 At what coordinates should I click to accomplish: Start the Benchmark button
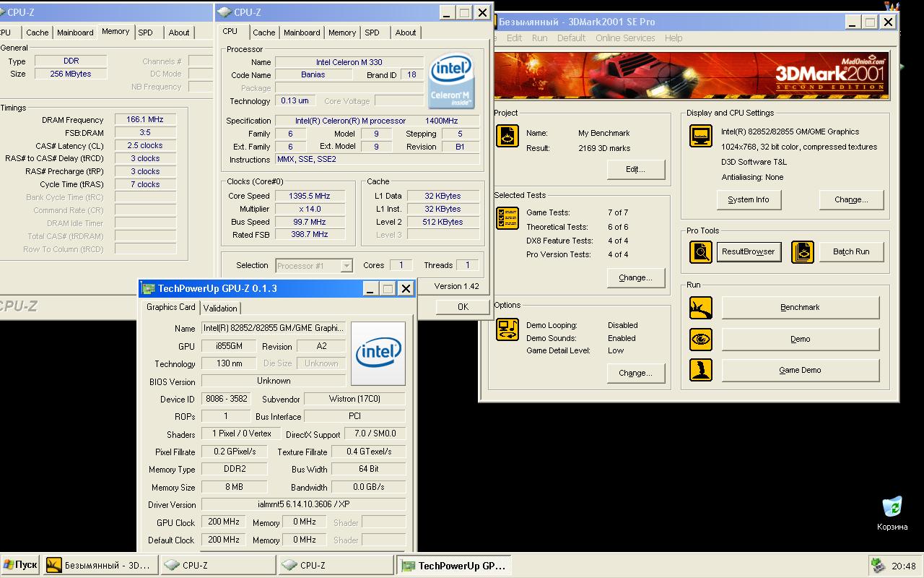[x=801, y=307]
